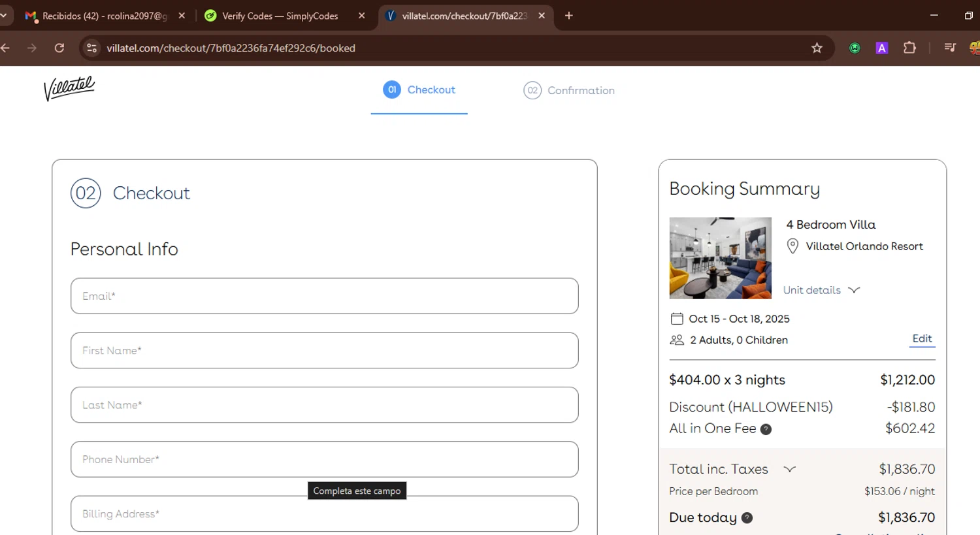
Task: Go back to the previous page
Action: tap(6, 48)
